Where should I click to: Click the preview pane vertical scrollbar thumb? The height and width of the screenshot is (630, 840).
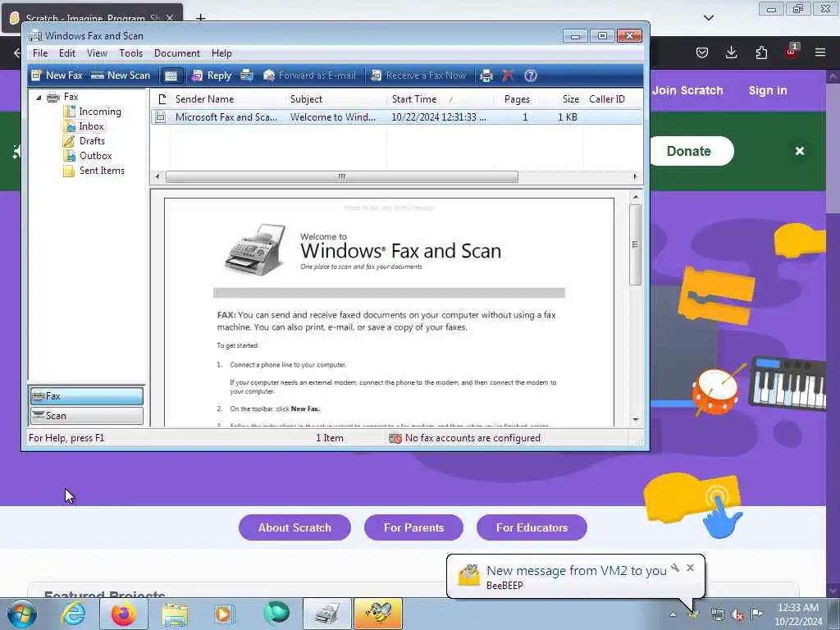point(636,244)
